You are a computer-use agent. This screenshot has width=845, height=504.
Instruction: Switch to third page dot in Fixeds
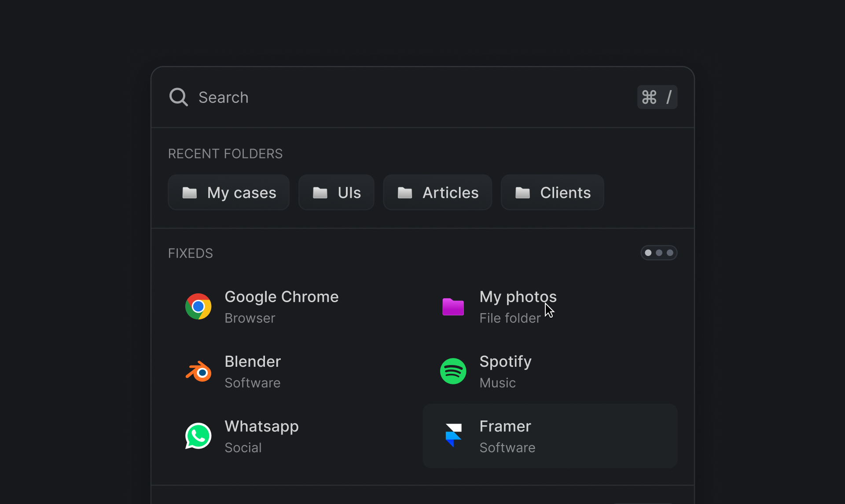[670, 253]
